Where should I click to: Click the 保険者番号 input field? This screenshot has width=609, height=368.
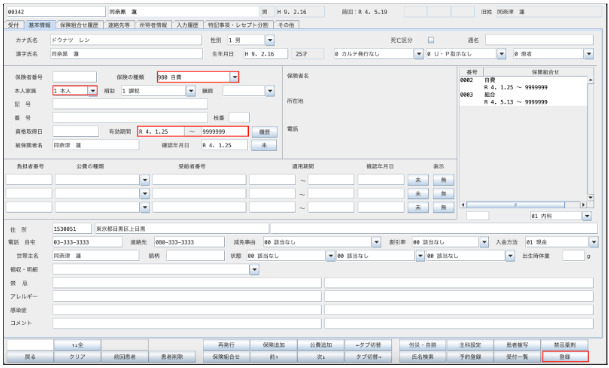(x=75, y=77)
